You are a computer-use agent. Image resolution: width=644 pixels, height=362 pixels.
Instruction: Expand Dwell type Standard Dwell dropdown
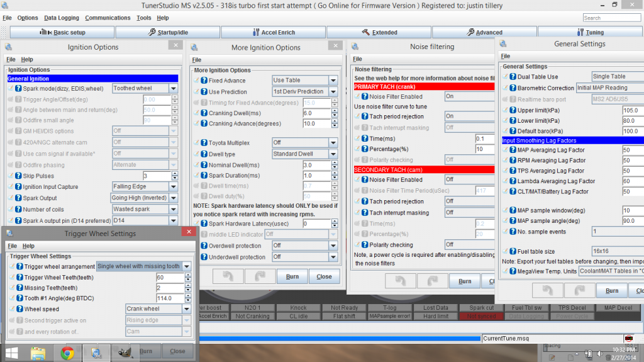tap(333, 154)
